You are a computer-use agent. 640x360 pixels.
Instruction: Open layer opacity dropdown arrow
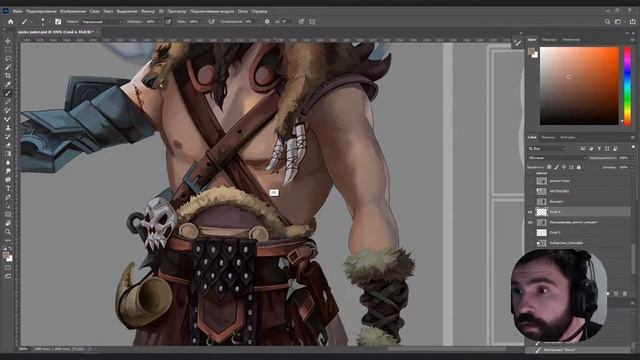click(632, 158)
